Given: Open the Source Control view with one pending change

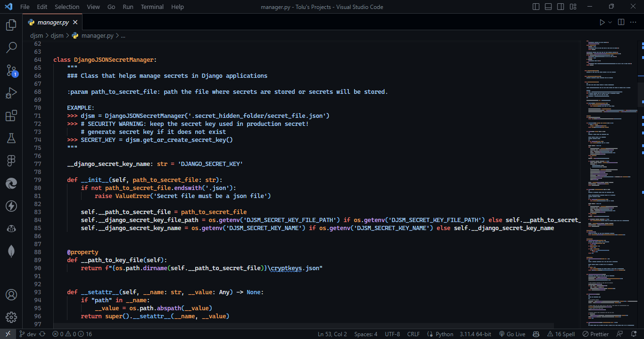Looking at the screenshot, I should pos(11,71).
